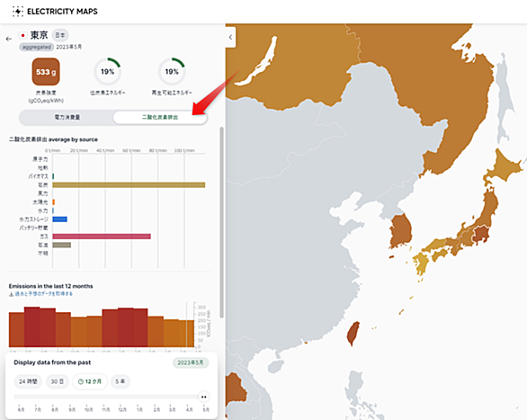Click the first monthly emissions bar

(x=16, y=330)
